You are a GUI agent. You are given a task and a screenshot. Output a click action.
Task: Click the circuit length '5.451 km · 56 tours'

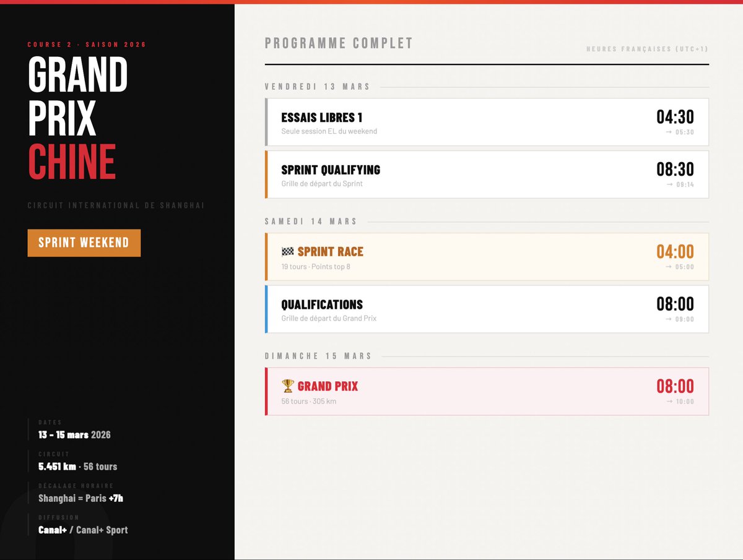pos(77,467)
